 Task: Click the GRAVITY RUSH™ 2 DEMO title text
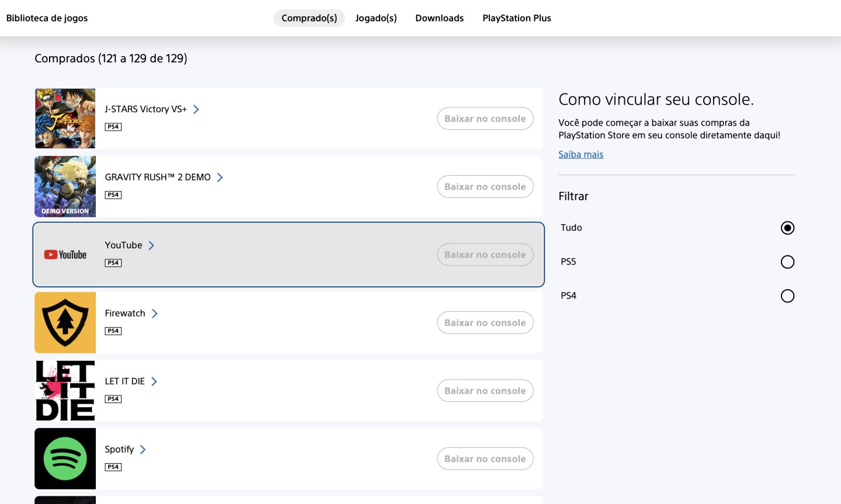158,178
